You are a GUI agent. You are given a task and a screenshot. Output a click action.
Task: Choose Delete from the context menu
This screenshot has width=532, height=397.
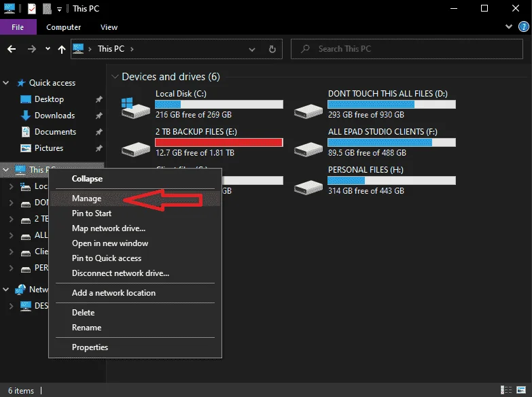click(x=135, y=313)
